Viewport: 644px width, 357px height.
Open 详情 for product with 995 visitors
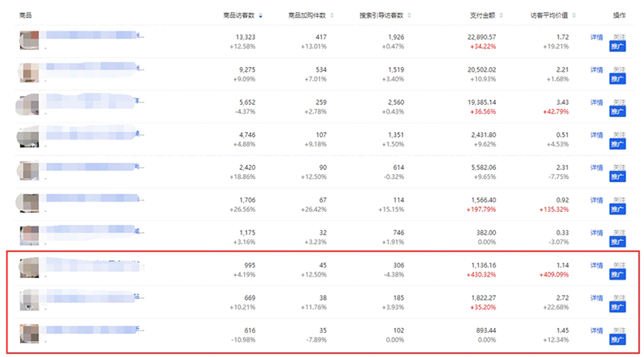point(597,265)
